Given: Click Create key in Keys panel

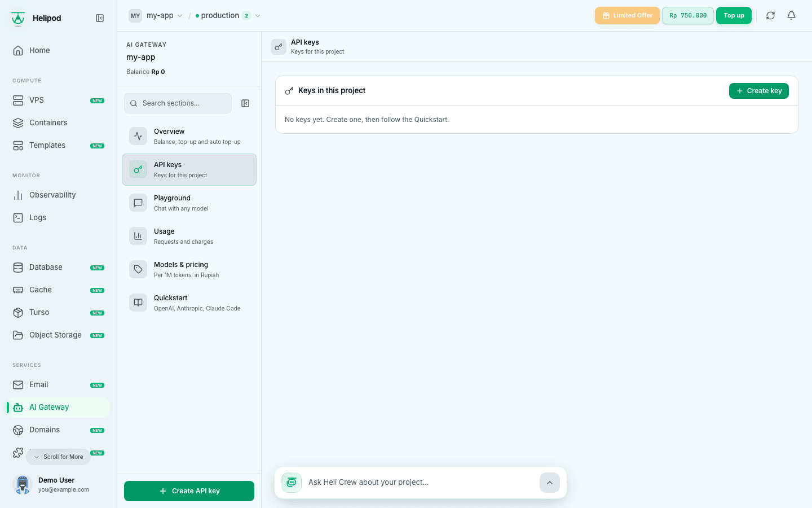Looking at the screenshot, I should (x=758, y=91).
